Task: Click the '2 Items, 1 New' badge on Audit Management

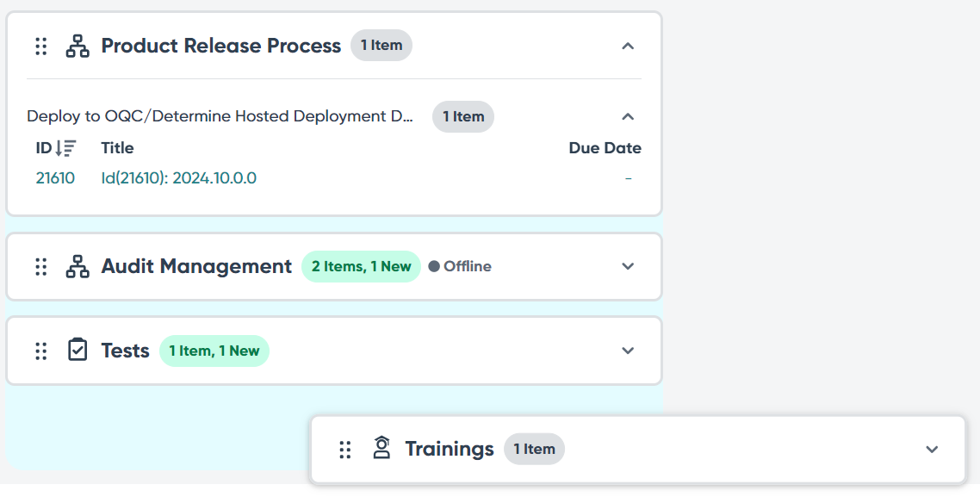Action: click(x=361, y=266)
